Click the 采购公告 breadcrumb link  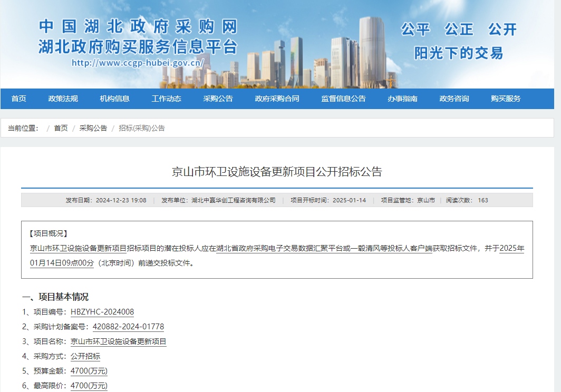(x=93, y=128)
